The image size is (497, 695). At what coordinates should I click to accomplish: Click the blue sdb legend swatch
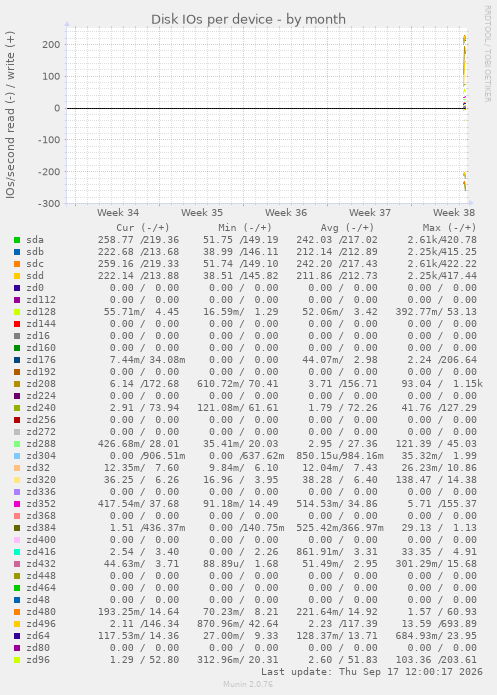point(17,252)
